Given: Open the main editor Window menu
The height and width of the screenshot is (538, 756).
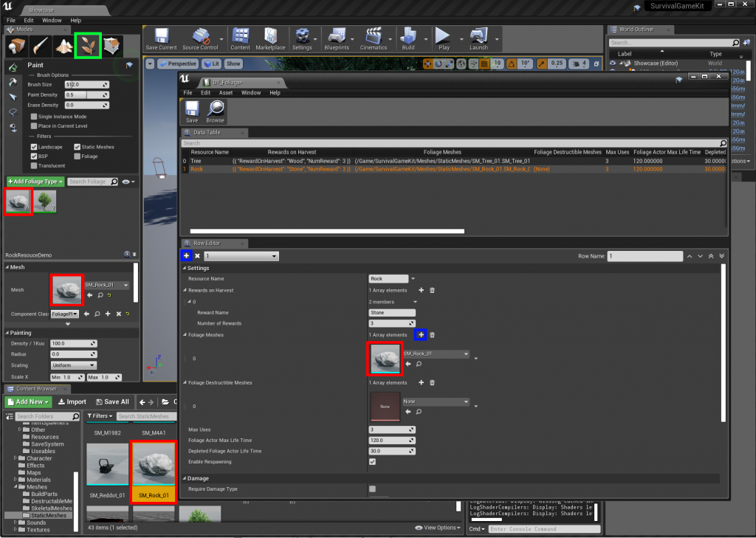Looking at the screenshot, I should (52, 20).
